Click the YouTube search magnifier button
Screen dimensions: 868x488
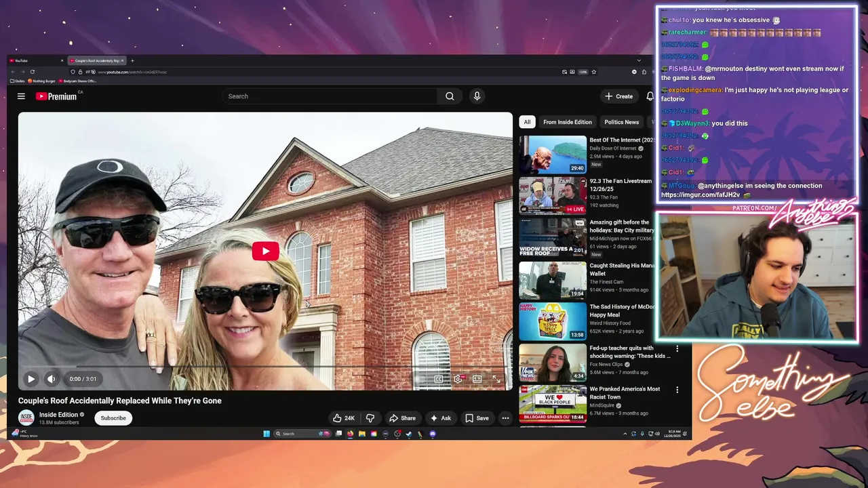pos(450,96)
